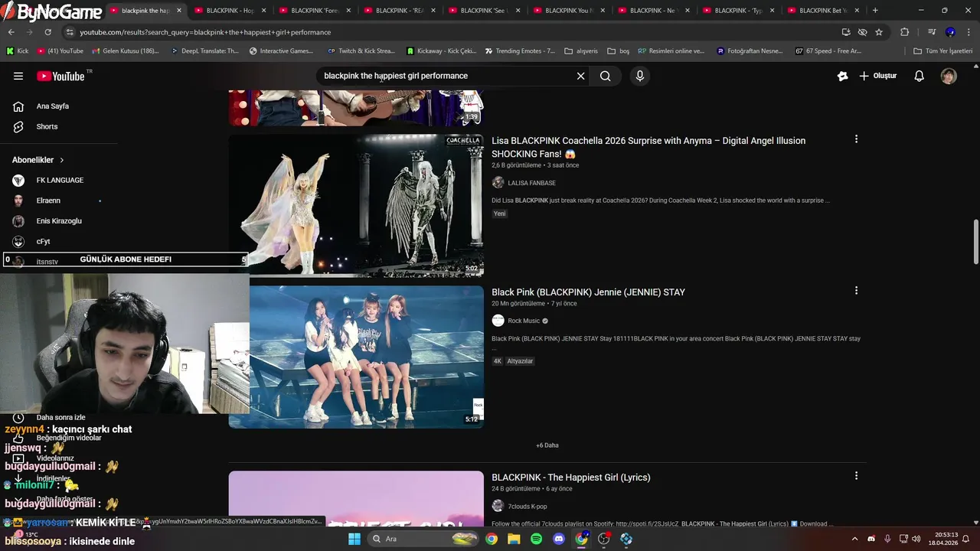Open cFyt subscription channel
980x551 pixels.
click(x=43, y=241)
